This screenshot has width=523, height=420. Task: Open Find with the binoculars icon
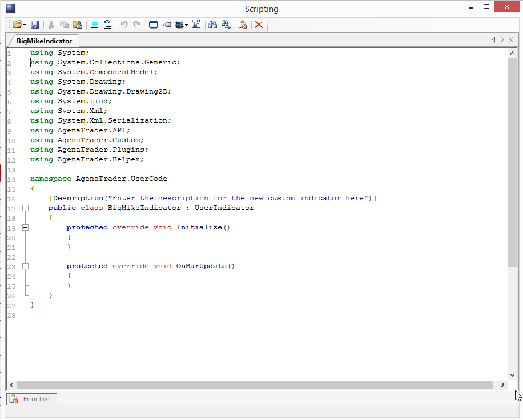point(212,25)
